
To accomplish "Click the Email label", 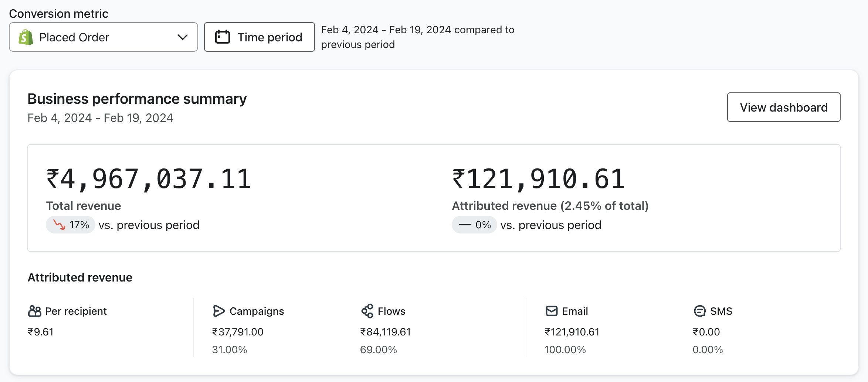I will 575,311.
